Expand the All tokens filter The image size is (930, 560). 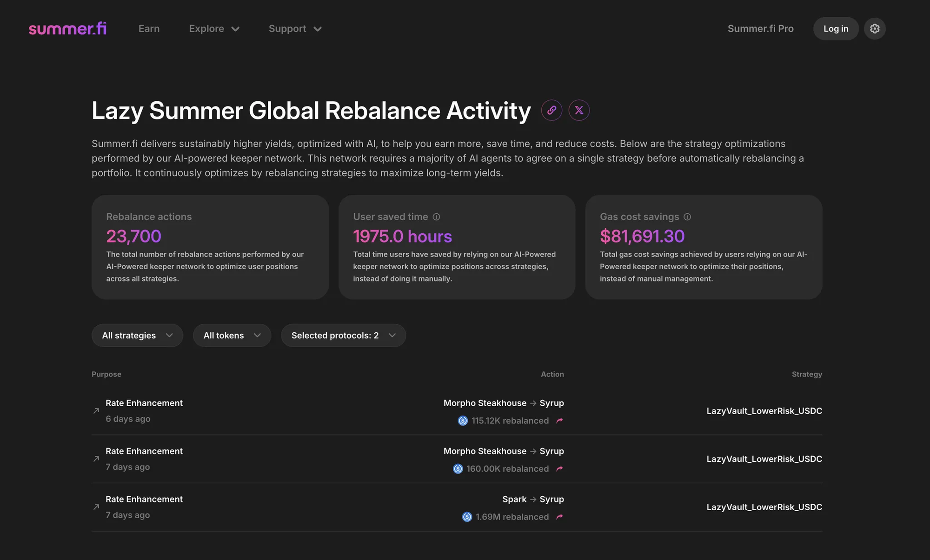(232, 336)
